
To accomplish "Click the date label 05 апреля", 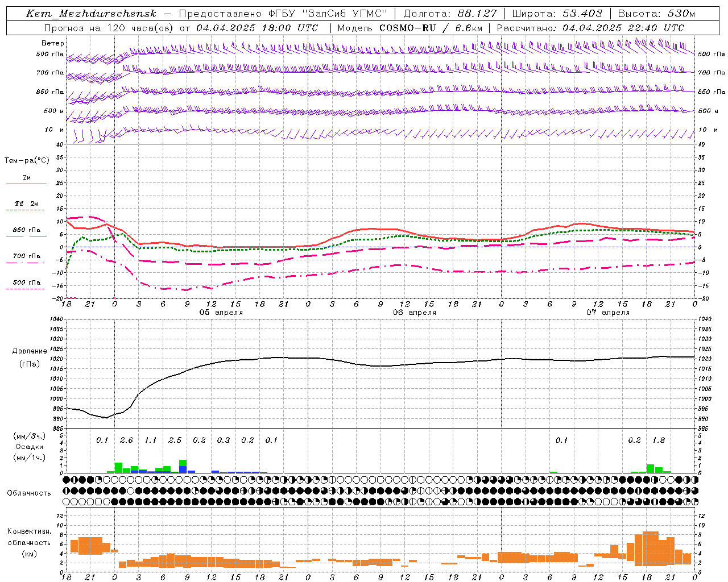I will [221, 313].
